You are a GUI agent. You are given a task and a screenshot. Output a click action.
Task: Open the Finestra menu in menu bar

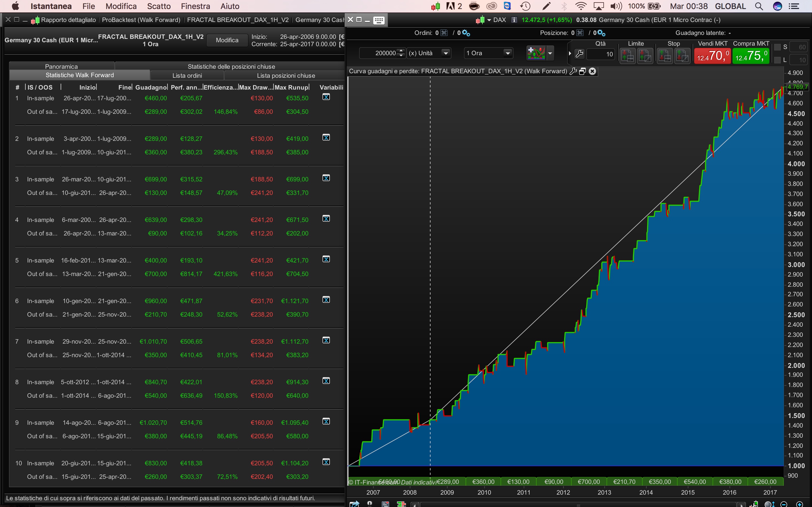point(195,6)
